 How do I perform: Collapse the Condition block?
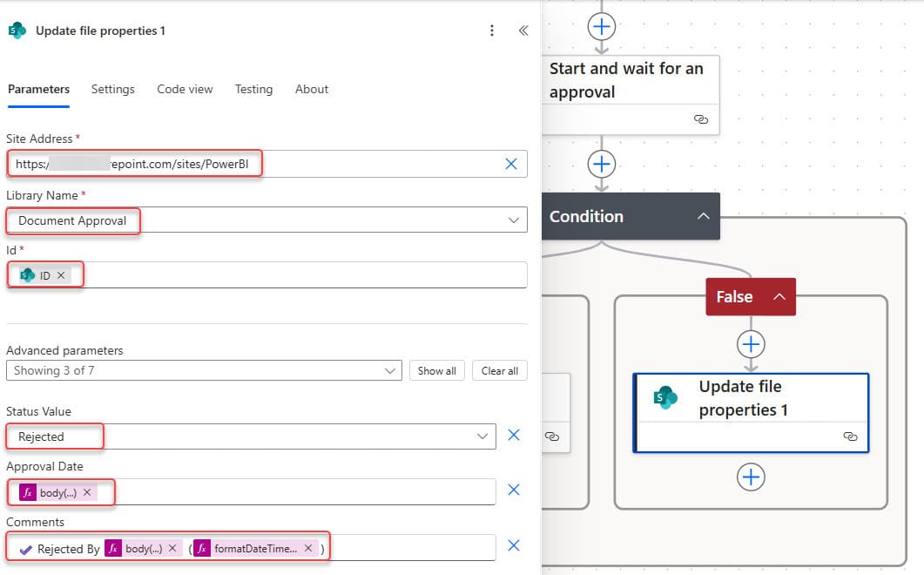703,217
